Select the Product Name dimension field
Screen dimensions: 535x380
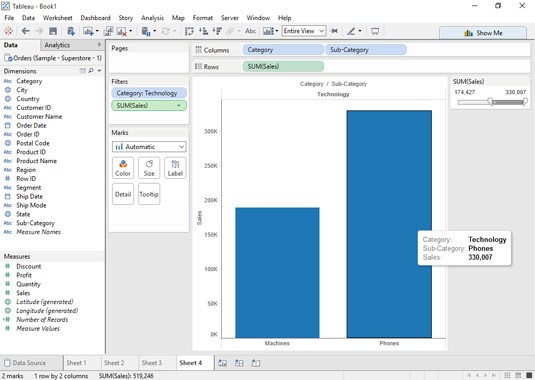coord(37,161)
